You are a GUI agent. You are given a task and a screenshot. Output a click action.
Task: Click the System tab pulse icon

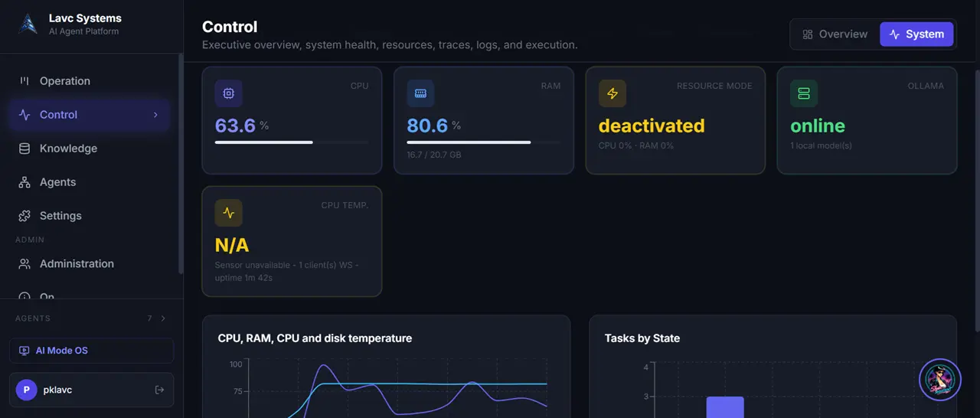894,34
